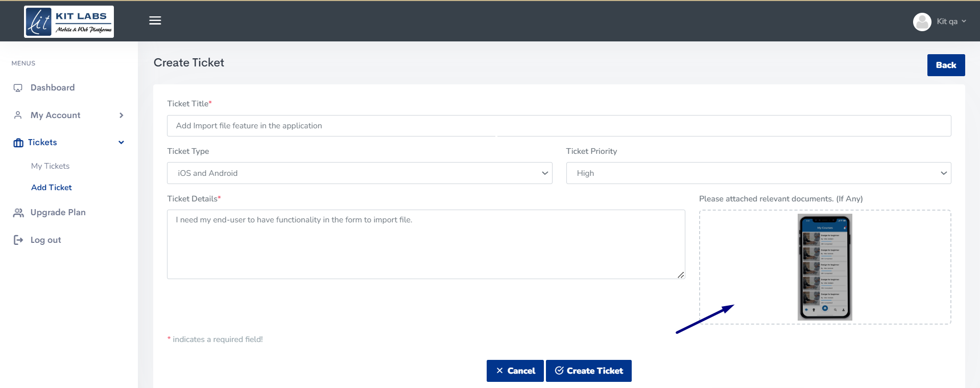Click into the Ticket Title field
Image resolution: width=980 pixels, height=388 pixels.
tap(558, 126)
